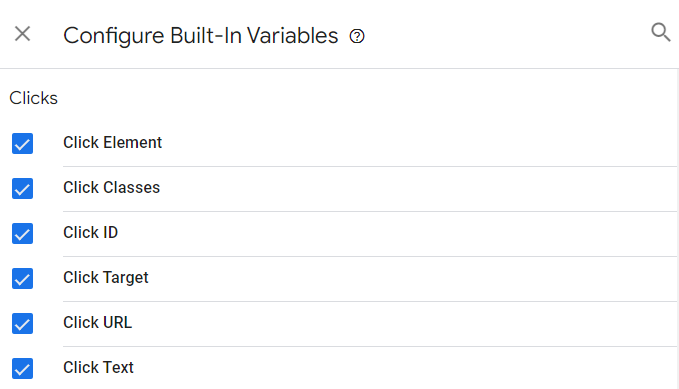679x389 pixels.
Task: Uncheck the Click Element checkbox
Action: pyautogui.click(x=23, y=143)
